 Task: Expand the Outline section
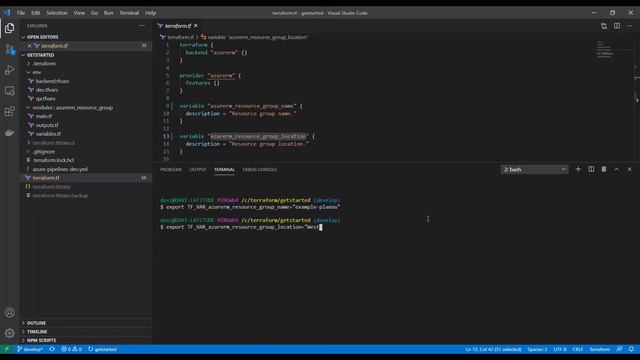click(36, 323)
